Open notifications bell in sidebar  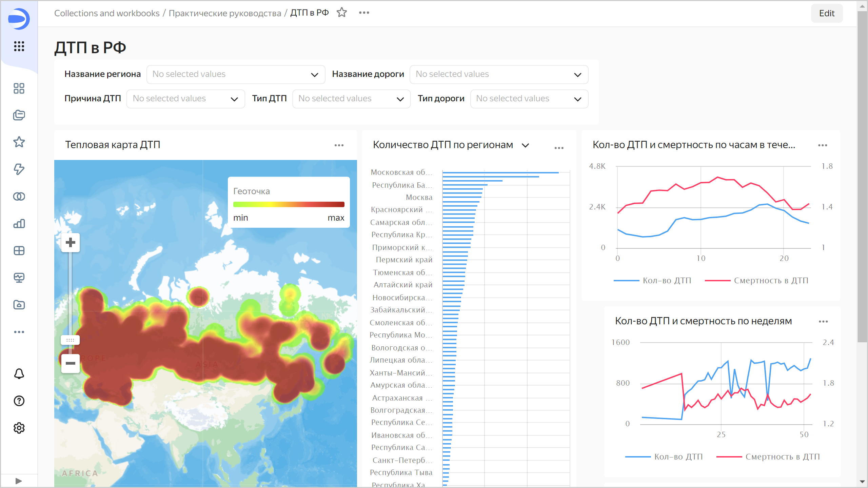tap(19, 374)
